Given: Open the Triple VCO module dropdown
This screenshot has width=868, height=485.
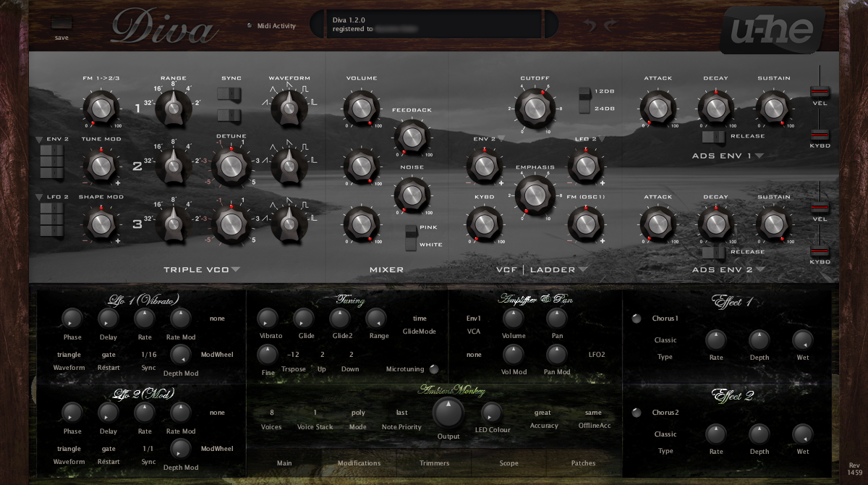Looking at the screenshot, I should coord(236,270).
